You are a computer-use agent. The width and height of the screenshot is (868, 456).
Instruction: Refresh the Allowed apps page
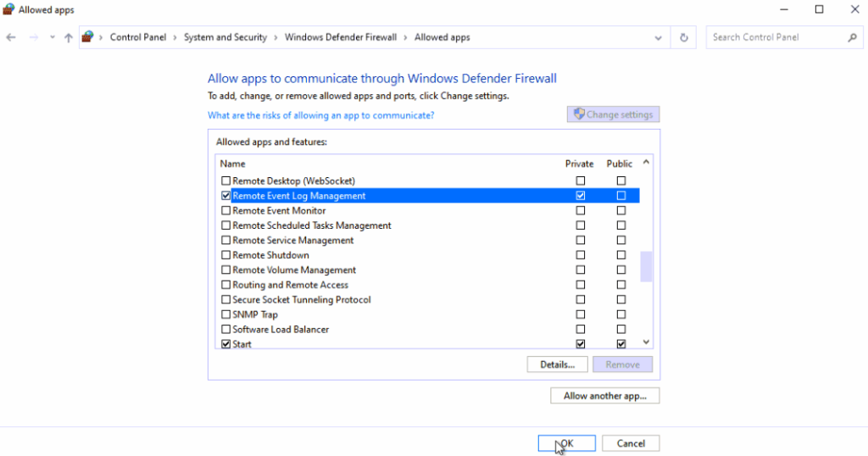(684, 37)
